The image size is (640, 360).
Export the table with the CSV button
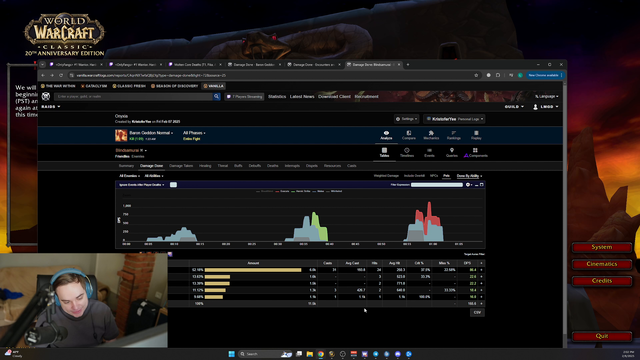click(x=477, y=313)
